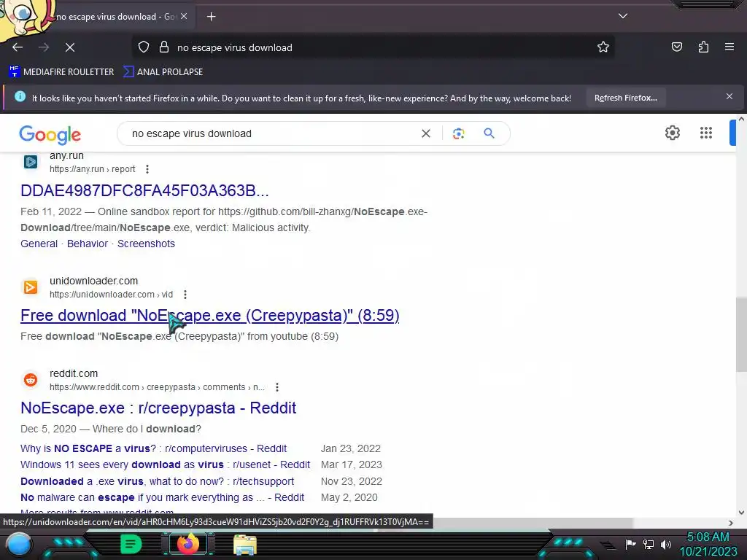Save page to Pocket
This screenshot has height=560, width=747.
tap(676, 47)
